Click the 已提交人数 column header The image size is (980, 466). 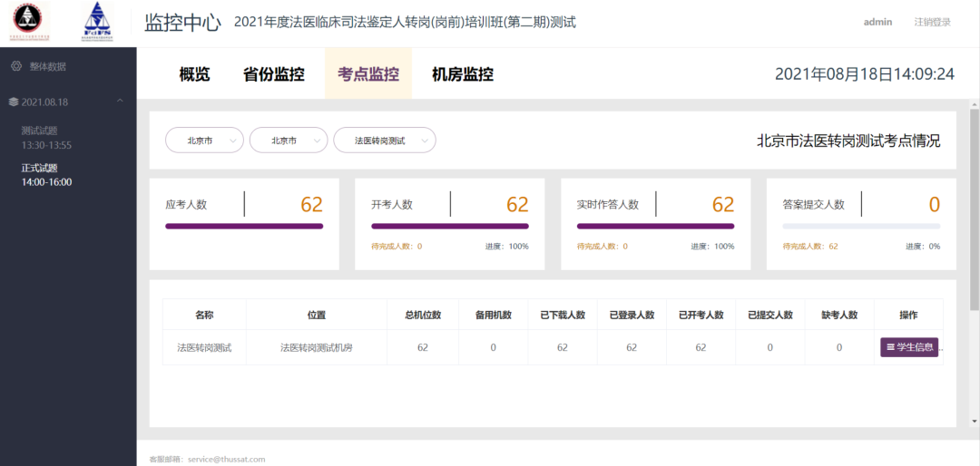click(x=770, y=315)
